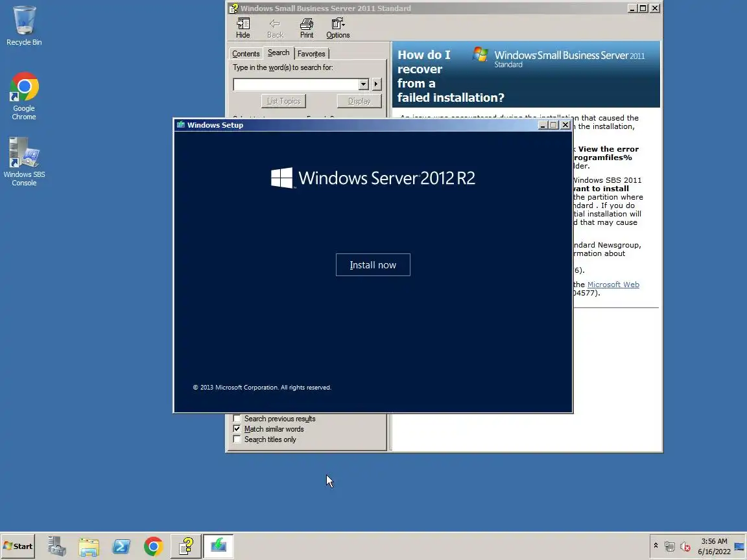Open the help Options menu
The image size is (747, 560).
[338, 28]
